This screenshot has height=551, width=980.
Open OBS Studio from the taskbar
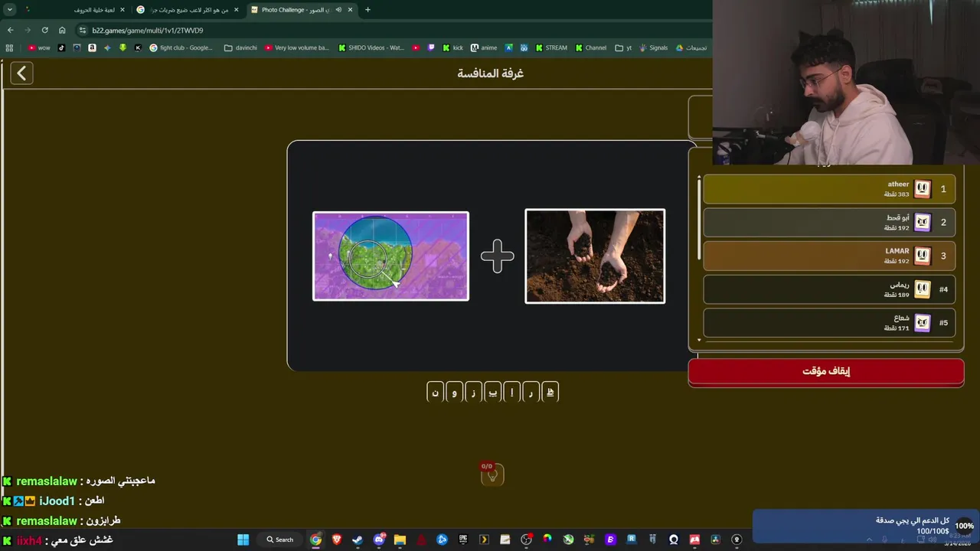tap(526, 540)
